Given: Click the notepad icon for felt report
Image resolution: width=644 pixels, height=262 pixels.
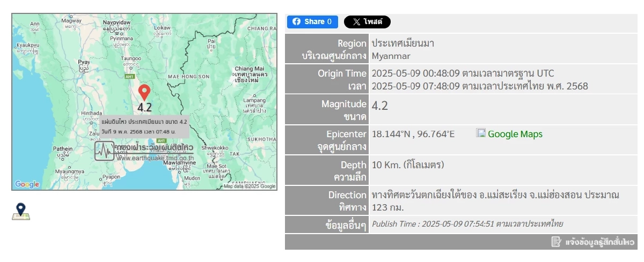Looking at the screenshot, I should pos(556,242).
